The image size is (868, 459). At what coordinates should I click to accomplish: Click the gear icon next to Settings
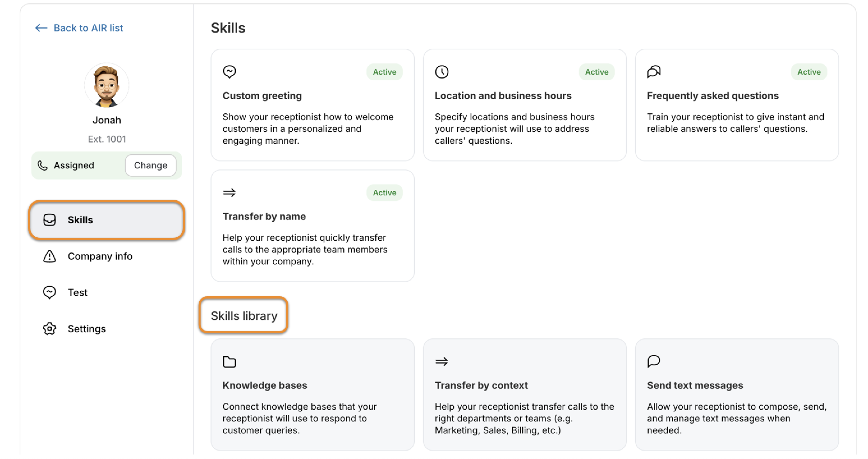point(50,329)
